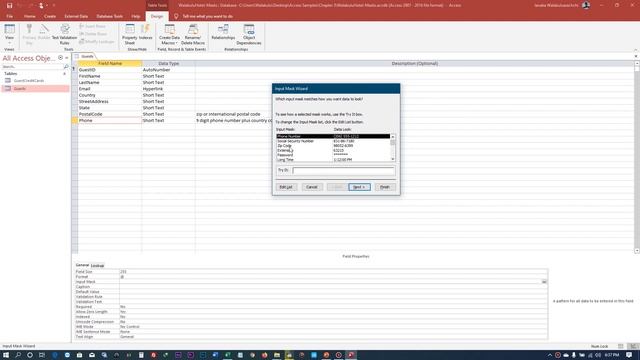Click the Save icon in quick access toolbar
Screen dimensions: 640x360
click(x=9, y=6)
